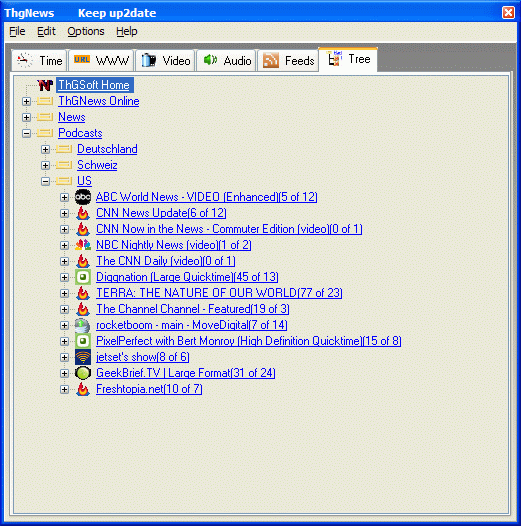Expand the jetset's show node
Screen dimensions: 521x526
(64, 357)
